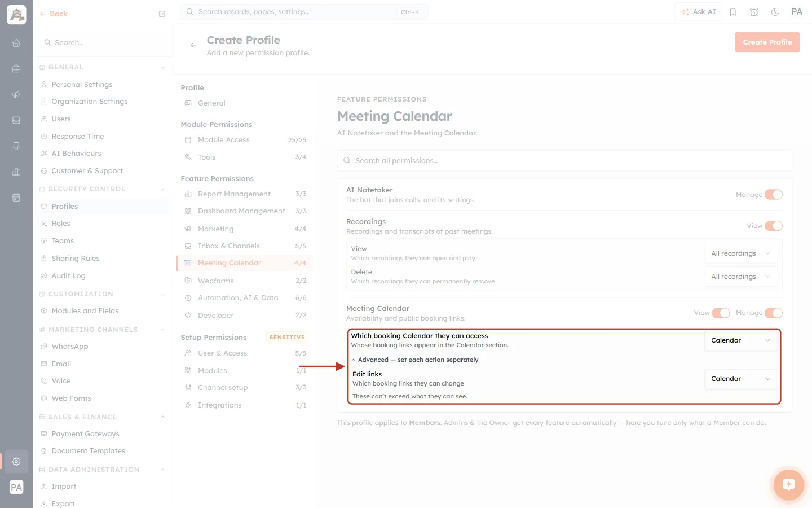Collapse the sidebar panel icon
The height and width of the screenshot is (508, 812).
[162, 14]
